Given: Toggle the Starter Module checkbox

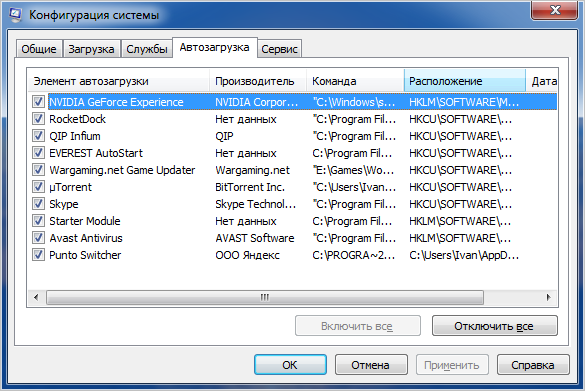Looking at the screenshot, I should coord(38,220).
